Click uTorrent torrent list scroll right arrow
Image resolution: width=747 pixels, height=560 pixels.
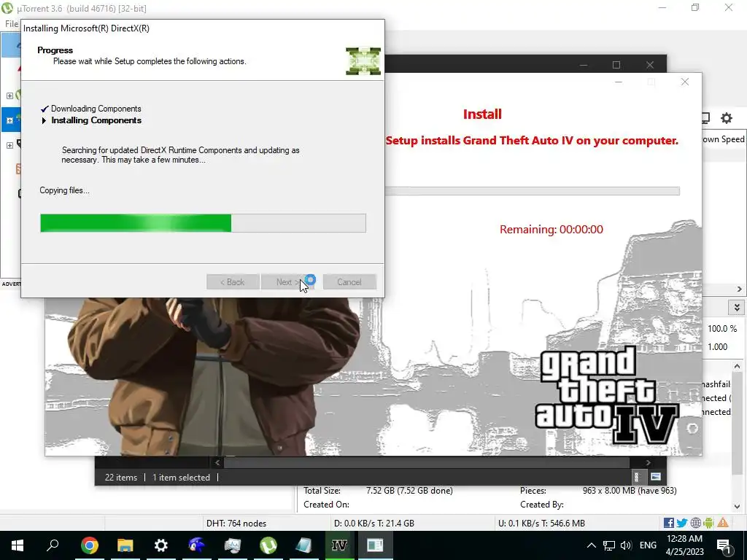coord(740,289)
